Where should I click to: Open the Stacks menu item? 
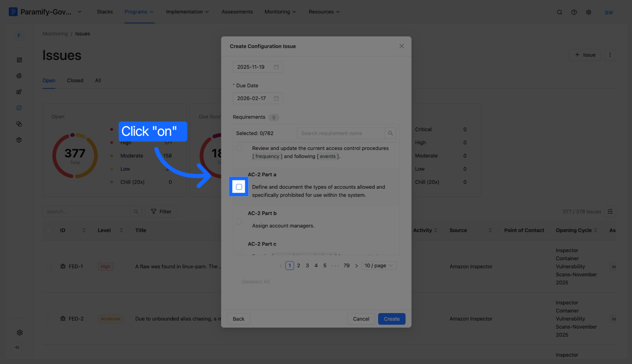tap(105, 12)
